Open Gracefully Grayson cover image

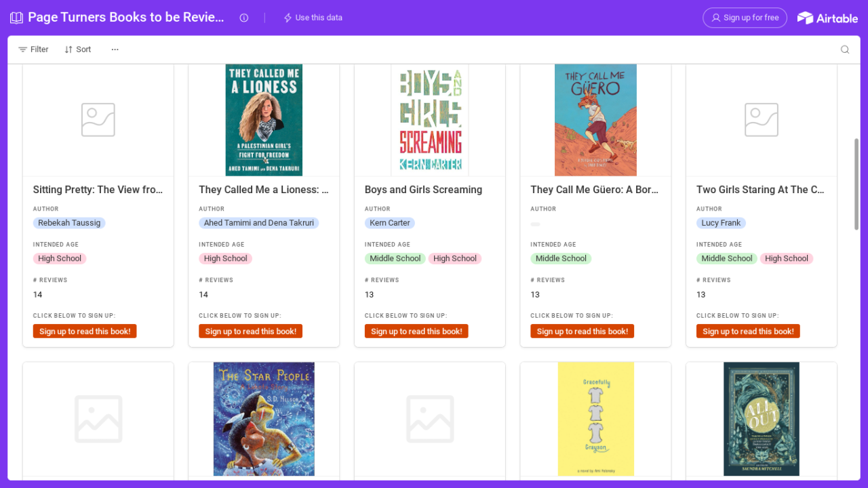pyautogui.click(x=595, y=419)
